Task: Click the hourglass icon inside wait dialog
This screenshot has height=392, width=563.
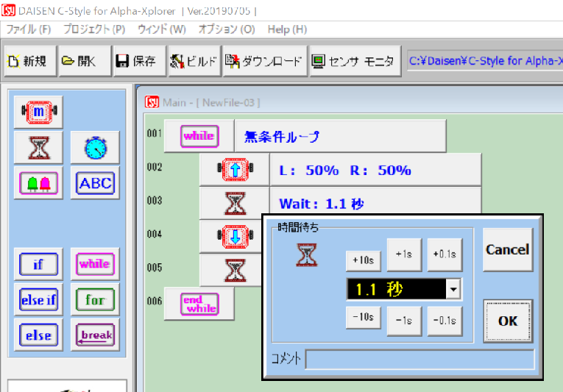Action: (307, 254)
